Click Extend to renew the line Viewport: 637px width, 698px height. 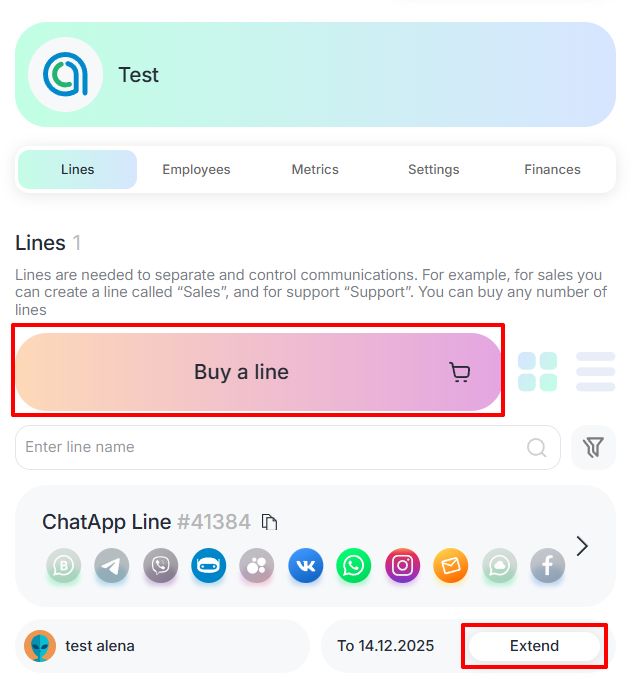[x=534, y=646]
